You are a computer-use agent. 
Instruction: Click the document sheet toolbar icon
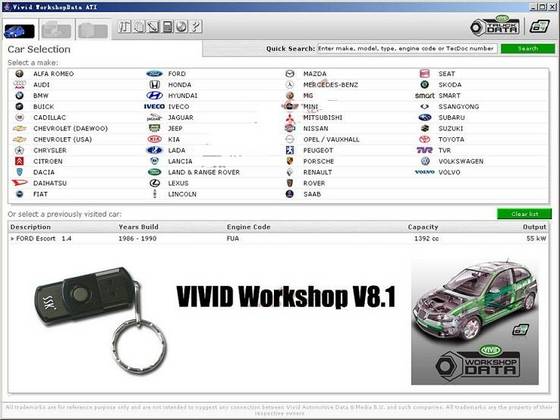coord(139,26)
